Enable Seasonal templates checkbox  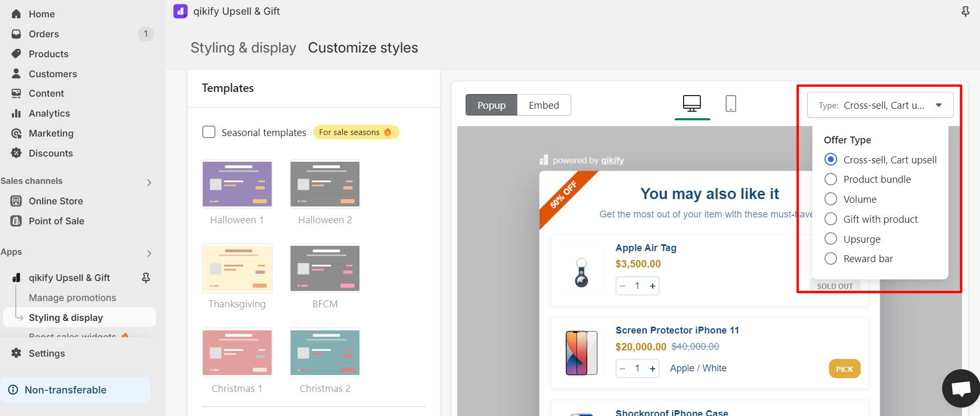coord(209,132)
